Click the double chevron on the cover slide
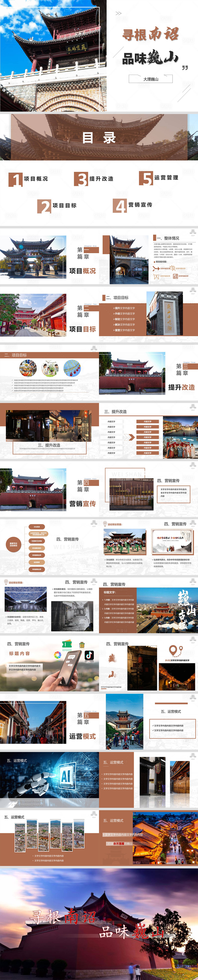Viewport: 198px width, 980px height. point(119,13)
